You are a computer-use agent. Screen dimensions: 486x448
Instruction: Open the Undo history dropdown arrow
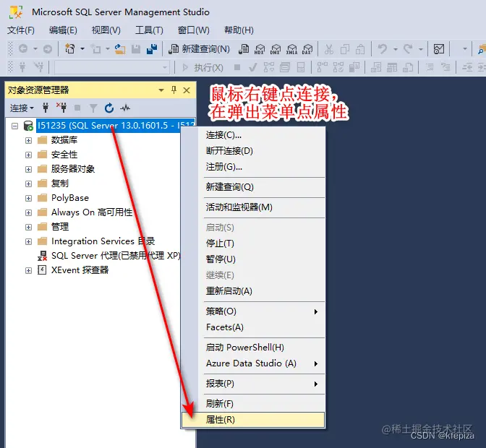[x=395, y=49]
